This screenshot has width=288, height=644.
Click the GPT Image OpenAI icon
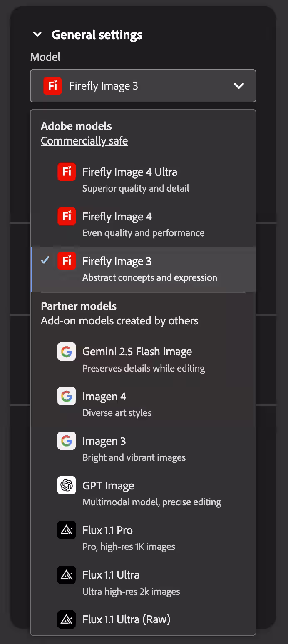click(x=67, y=485)
